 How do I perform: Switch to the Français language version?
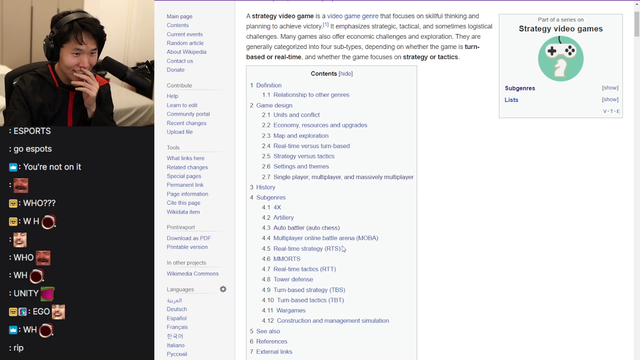177,327
